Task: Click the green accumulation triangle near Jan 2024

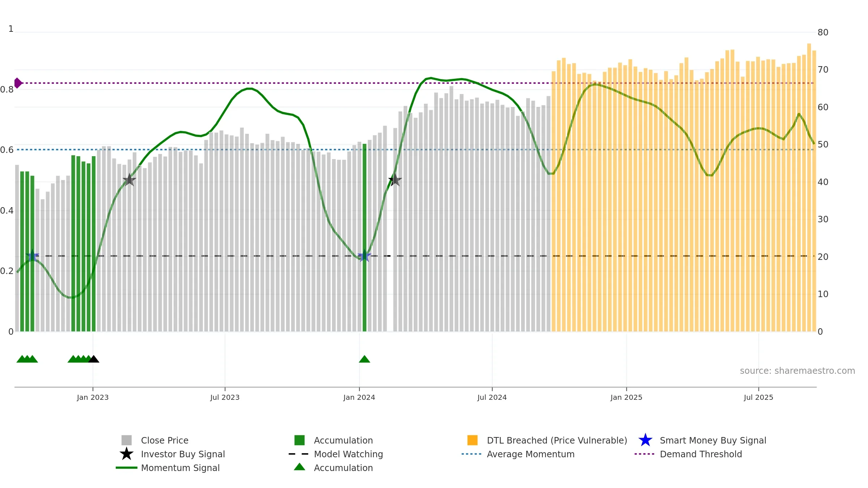Action: coord(365,359)
